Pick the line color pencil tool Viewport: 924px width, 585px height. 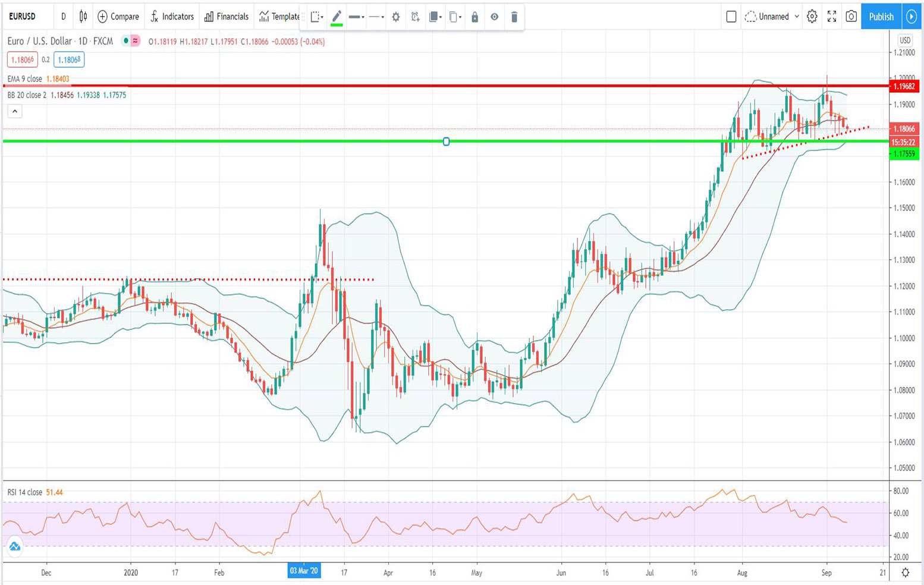coord(337,17)
